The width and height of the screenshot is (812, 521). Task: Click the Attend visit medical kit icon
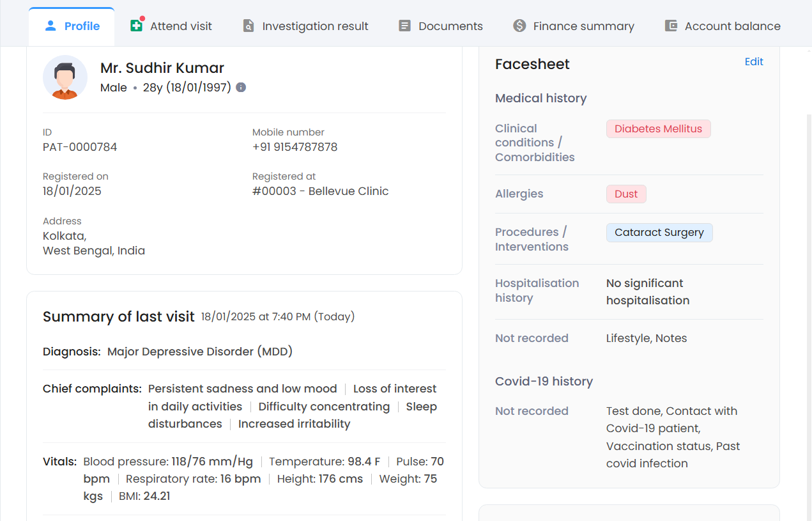click(136, 26)
